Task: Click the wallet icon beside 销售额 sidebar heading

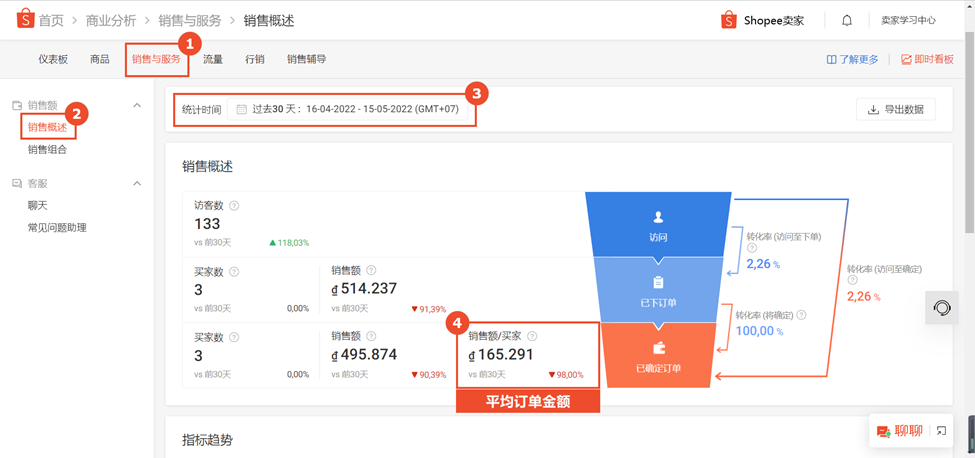Action: [17, 106]
